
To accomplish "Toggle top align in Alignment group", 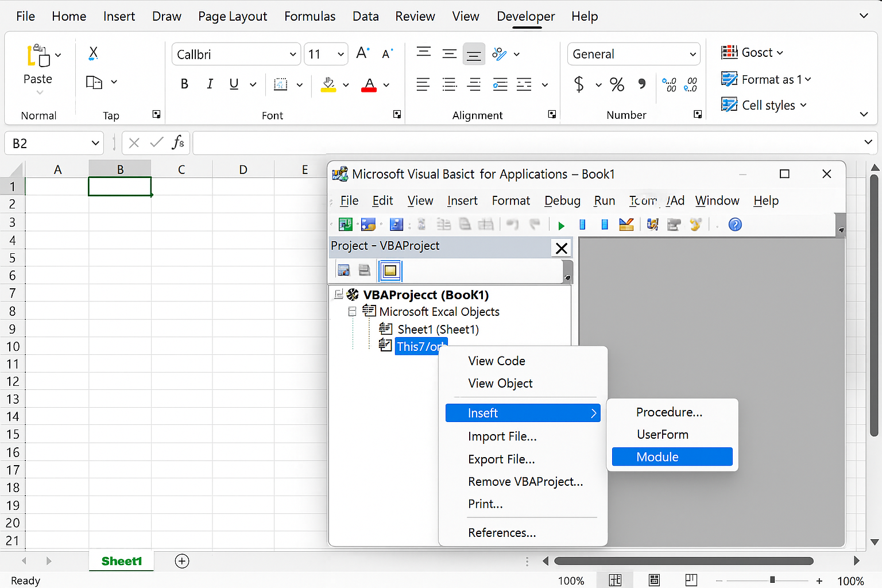I will click(x=424, y=53).
